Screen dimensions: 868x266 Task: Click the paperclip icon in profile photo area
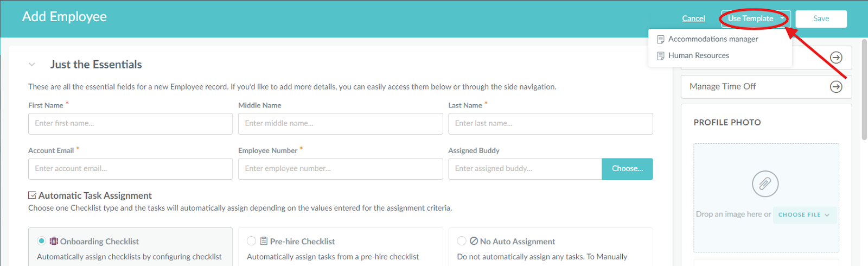(765, 184)
